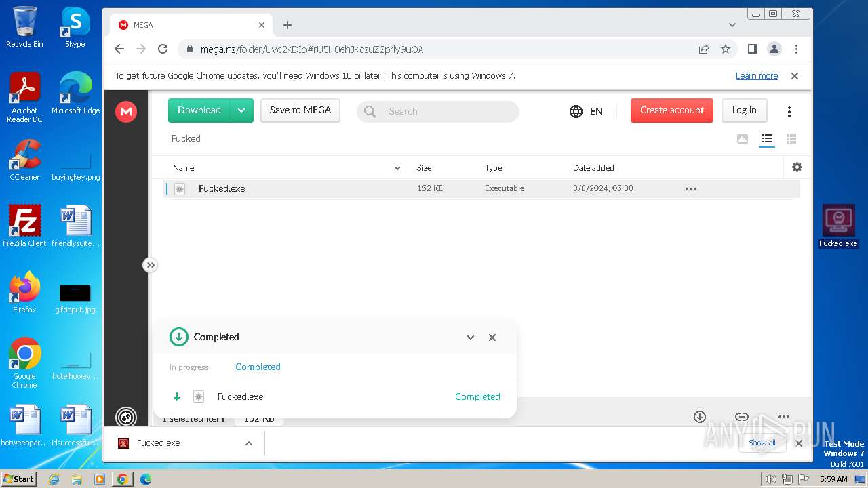Open bottom bar three-dot more menu
The height and width of the screenshot is (488, 868).
pyautogui.click(x=784, y=417)
